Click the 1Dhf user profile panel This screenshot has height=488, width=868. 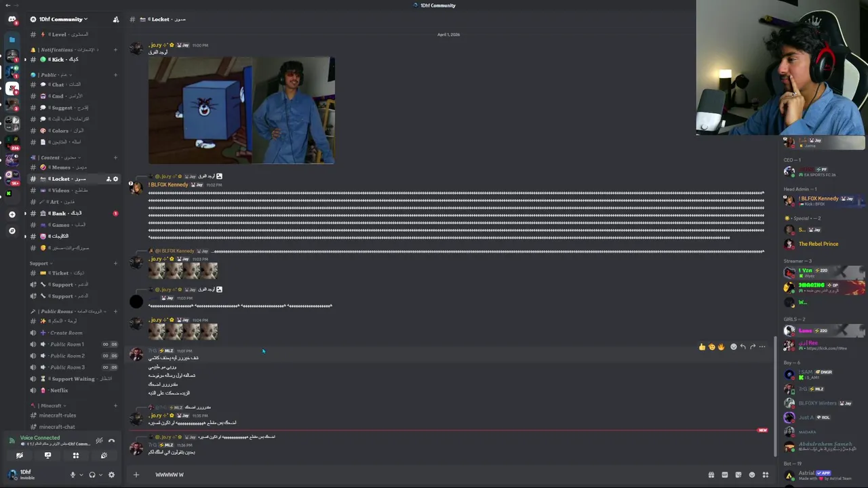(35, 474)
